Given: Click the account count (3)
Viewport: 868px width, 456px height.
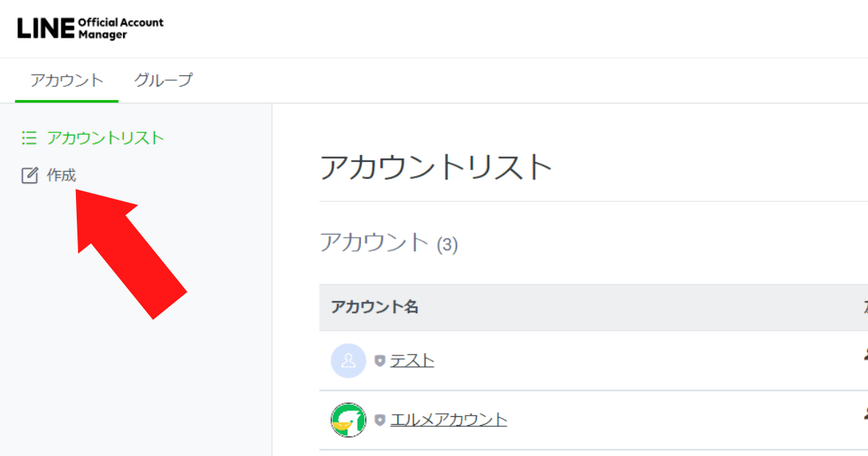Looking at the screenshot, I should point(447,245).
